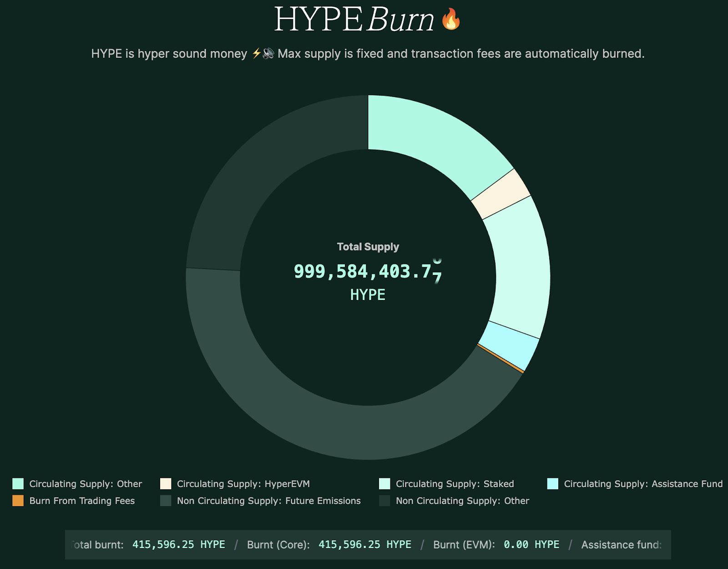The height and width of the screenshot is (569, 728).
Task: Click the 'Burnt (EVM)' 0.00 HYPE value
Action: click(x=531, y=544)
